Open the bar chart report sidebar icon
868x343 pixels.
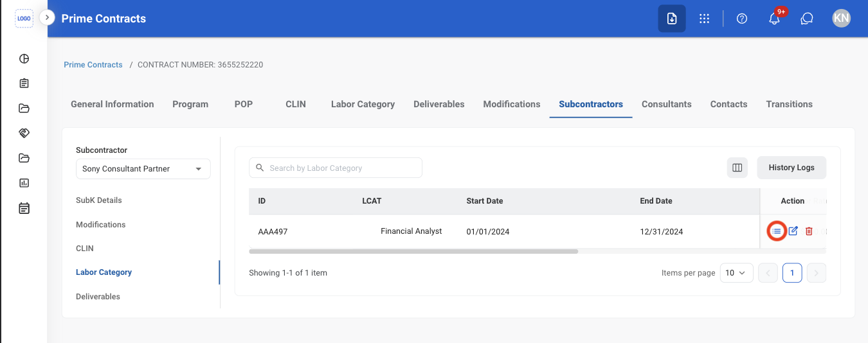tap(24, 183)
